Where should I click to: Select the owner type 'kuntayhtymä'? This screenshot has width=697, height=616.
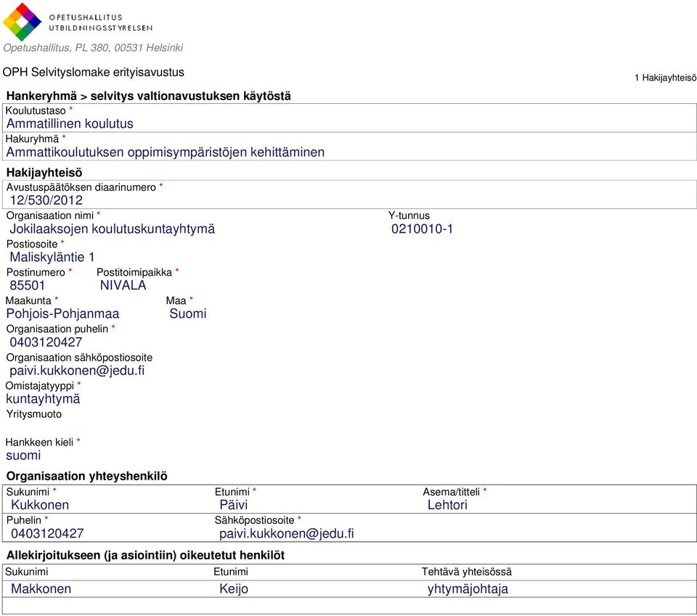coord(43,399)
